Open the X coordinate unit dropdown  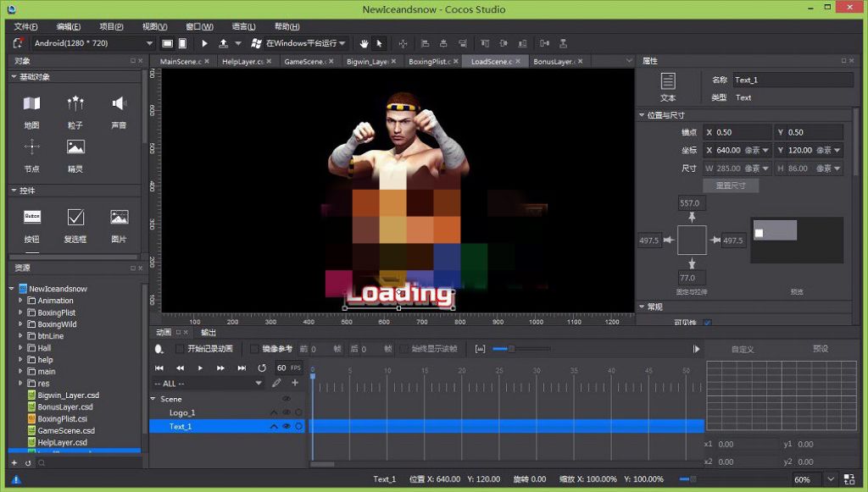click(765, 151)
